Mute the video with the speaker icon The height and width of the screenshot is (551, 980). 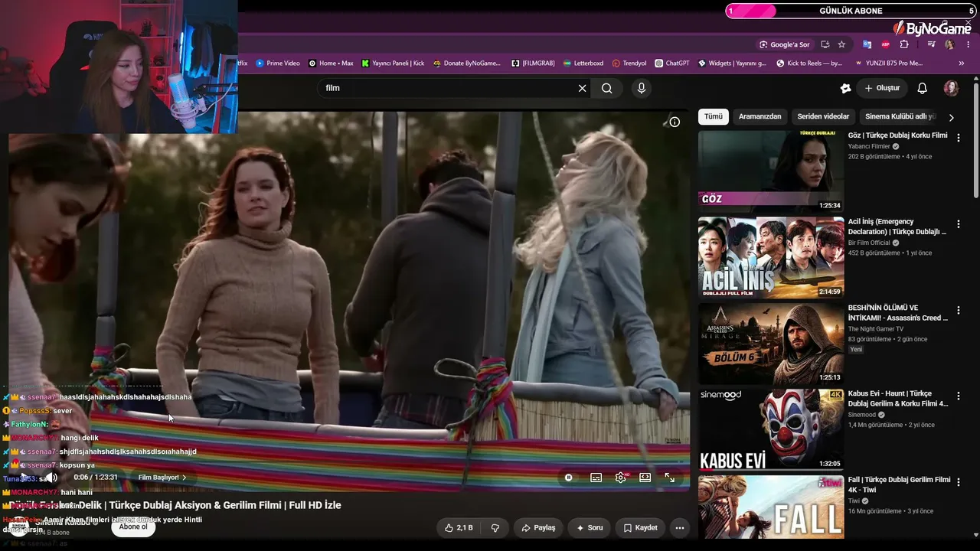(52, 478)
